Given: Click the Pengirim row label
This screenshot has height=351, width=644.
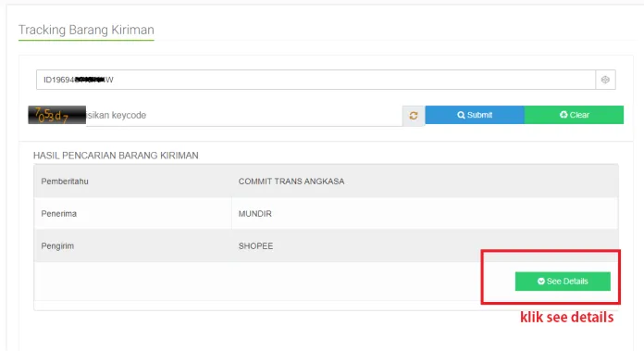Looking at the screenshot, I should pos(57,246).
